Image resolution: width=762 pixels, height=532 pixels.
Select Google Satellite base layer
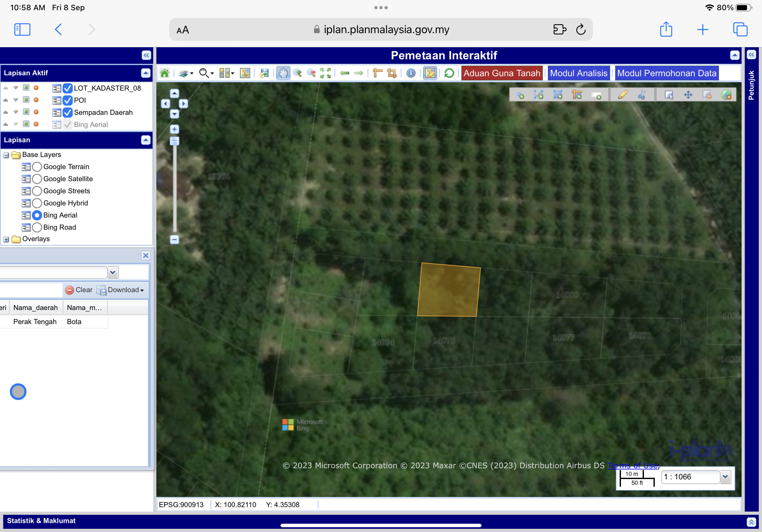(x=37, y=179)
